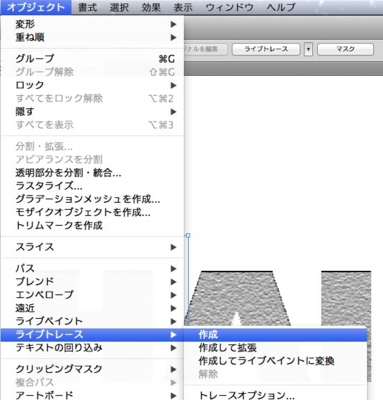Click the selection handle on the canvas

(x=188, y=235)
